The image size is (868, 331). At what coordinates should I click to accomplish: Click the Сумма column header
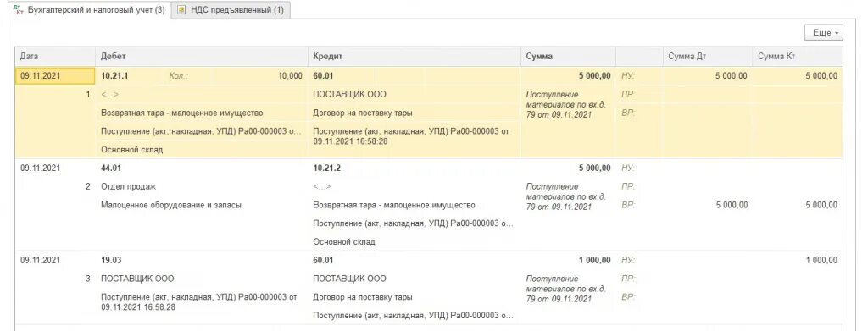point(568,57)
